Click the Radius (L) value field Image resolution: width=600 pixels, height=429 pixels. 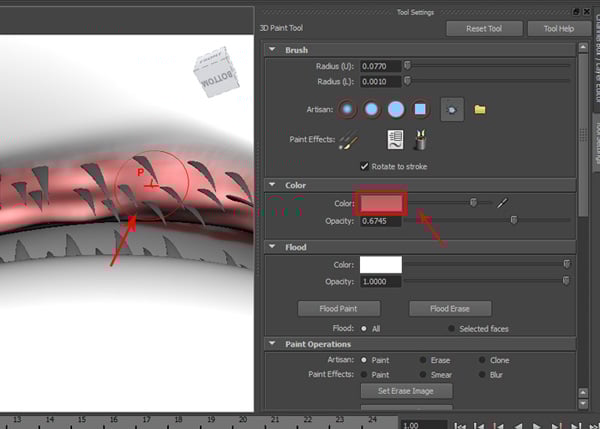click(x=380, y=82)
